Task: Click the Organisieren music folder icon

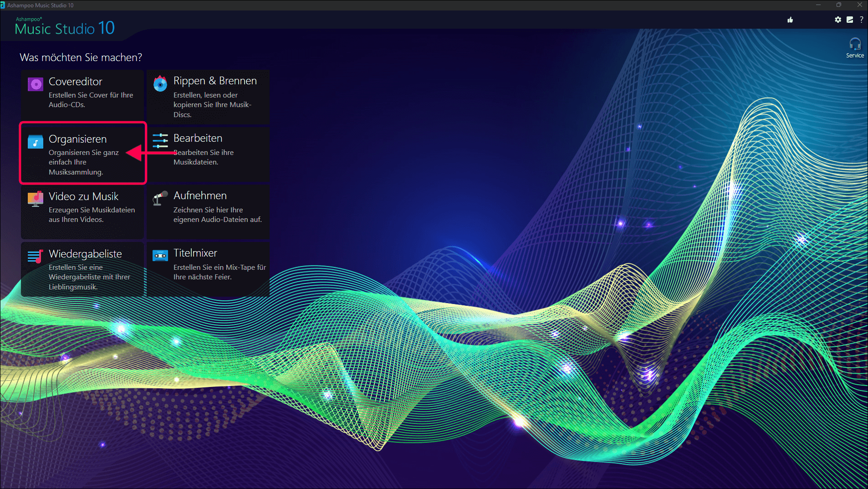Action: point(36,142)
